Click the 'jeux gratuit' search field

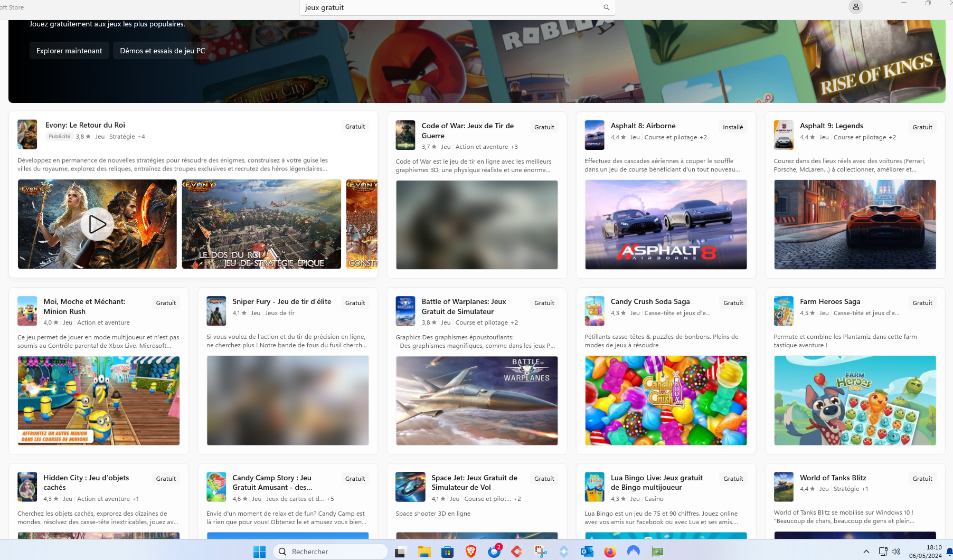click(457, 7)
